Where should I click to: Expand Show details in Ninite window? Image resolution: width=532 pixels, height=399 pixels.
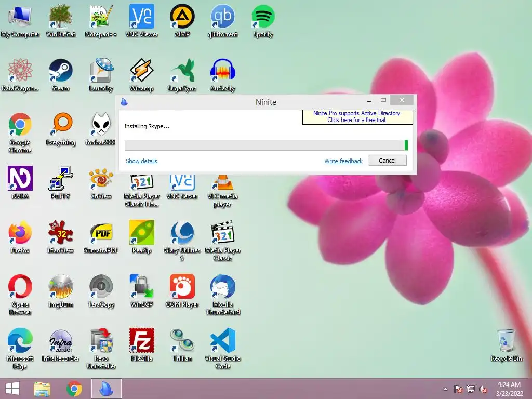click(x=141, y=161)
